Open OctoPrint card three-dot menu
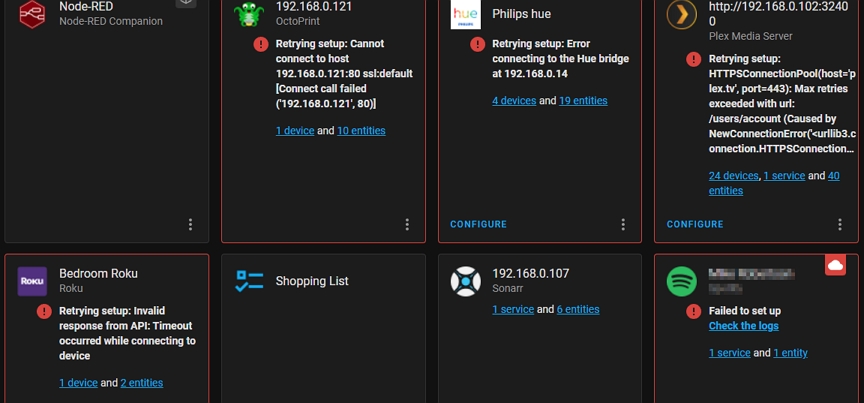 pos(407,224)
